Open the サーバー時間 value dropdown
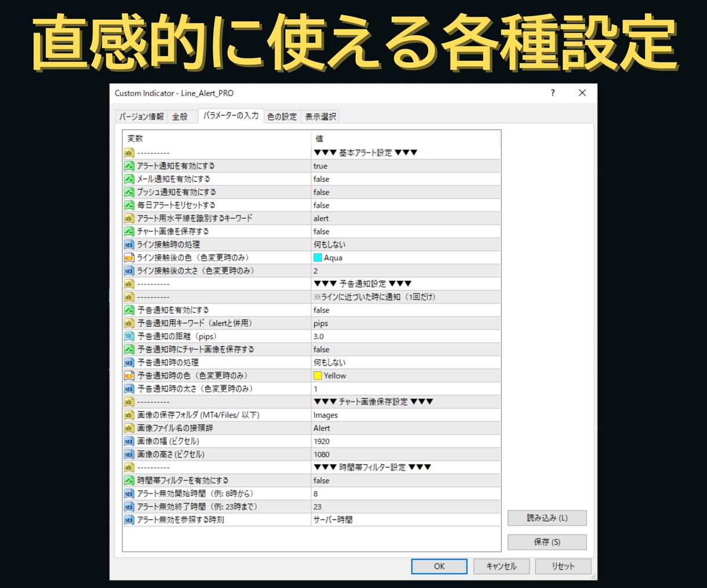Viewport: 707px width, 588px height. pyautogui.click(x=406, y=520)
